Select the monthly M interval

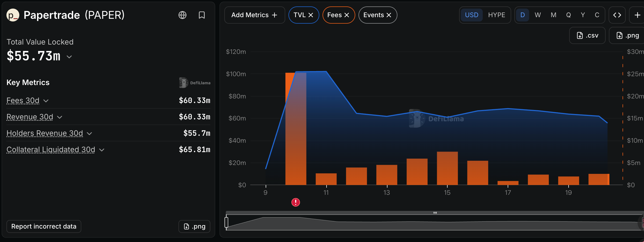[553, 15]
